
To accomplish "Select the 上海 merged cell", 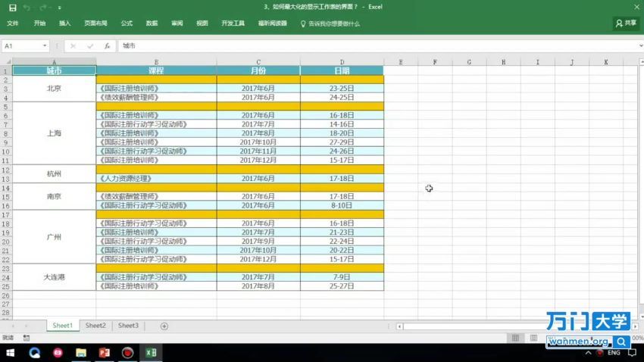I will [x=54, y=133].
